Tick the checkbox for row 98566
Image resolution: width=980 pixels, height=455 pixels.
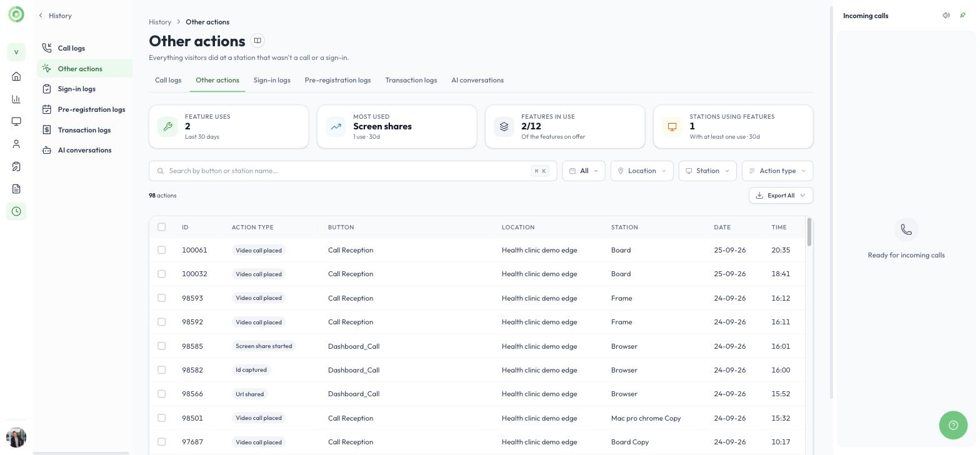coord(162,394)
